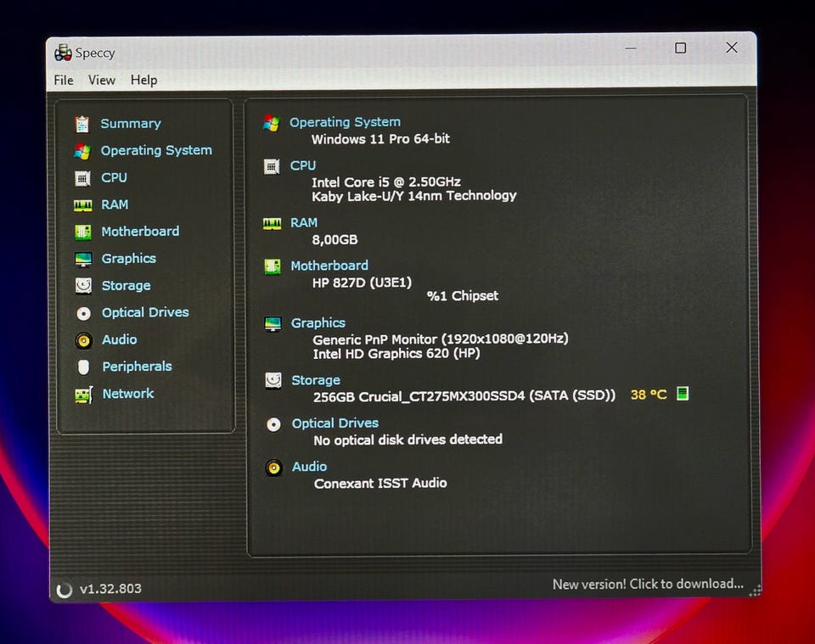Open the File menu
The image size is (815, 644).
tap(64, 80)
